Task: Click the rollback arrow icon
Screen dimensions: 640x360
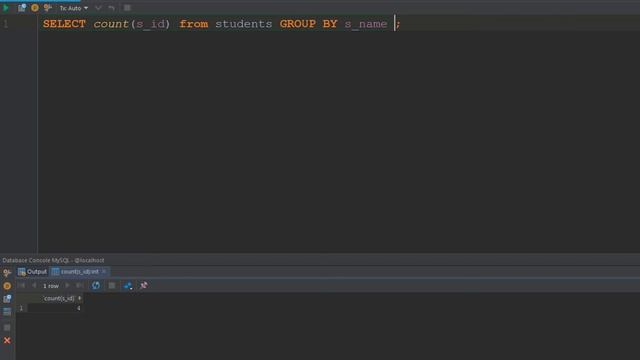Action: pos(111,8)
